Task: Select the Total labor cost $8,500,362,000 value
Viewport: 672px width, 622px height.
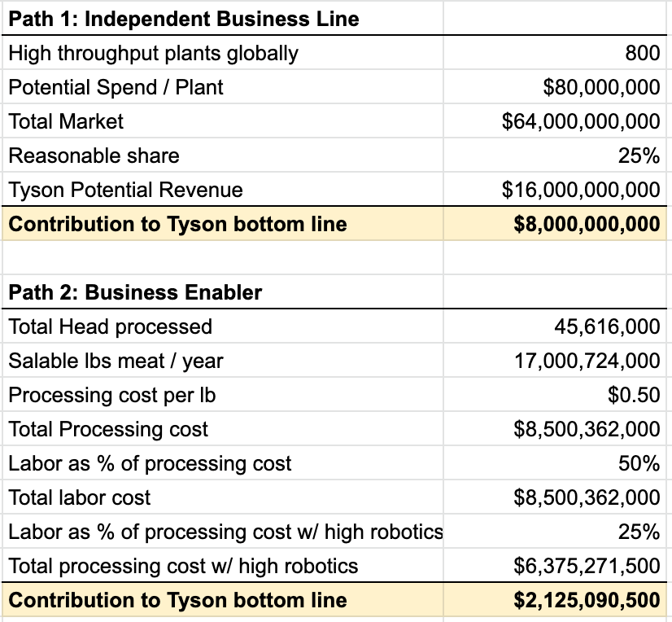Action: 555,497
